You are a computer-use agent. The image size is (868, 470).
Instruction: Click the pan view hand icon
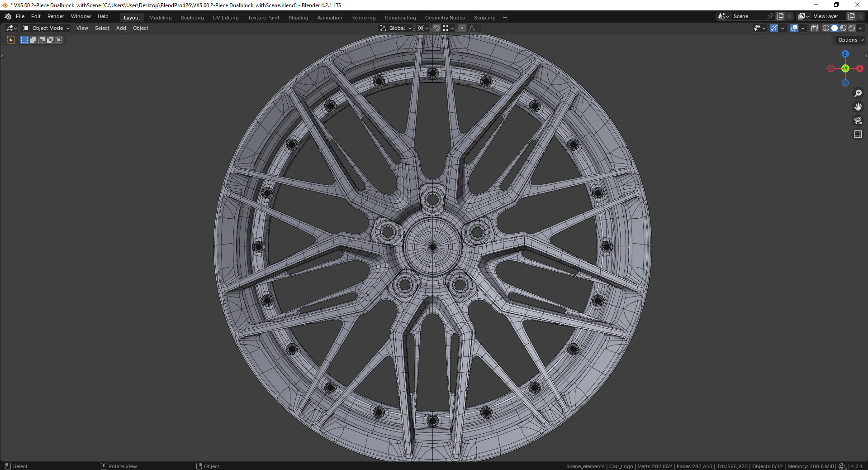(x=858, y=107)
